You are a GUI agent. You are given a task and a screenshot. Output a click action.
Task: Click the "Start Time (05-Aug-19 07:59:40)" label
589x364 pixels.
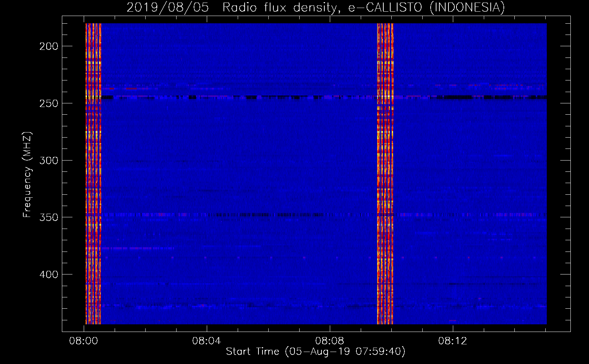coord(315,351)
